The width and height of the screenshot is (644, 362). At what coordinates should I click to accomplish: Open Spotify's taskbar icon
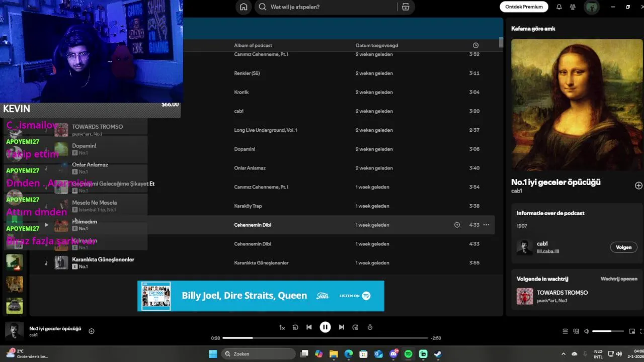tap(409, 354)
